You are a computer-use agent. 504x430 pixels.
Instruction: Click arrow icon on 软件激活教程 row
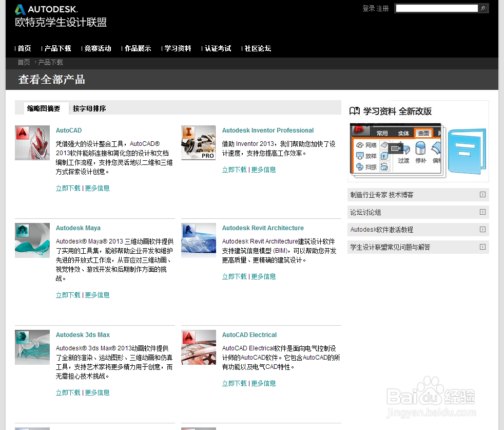[x=482, y=230]
